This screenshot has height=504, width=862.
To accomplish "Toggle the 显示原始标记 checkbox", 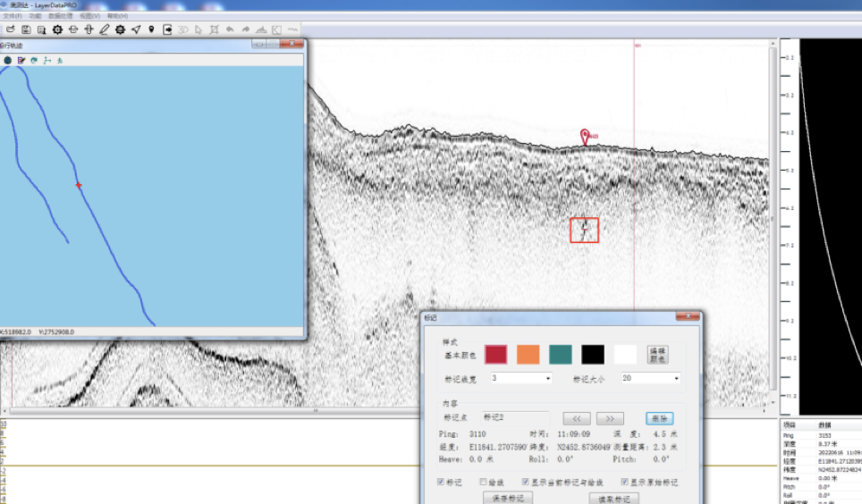I will pyautogui.click(x=624, y=482).
